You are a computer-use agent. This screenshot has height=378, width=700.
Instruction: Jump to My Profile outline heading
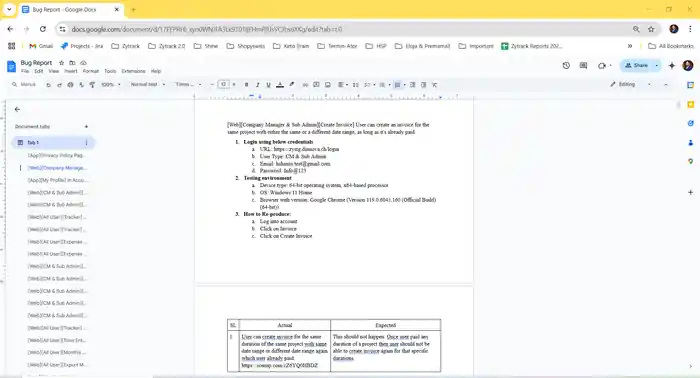pos(58,180)
